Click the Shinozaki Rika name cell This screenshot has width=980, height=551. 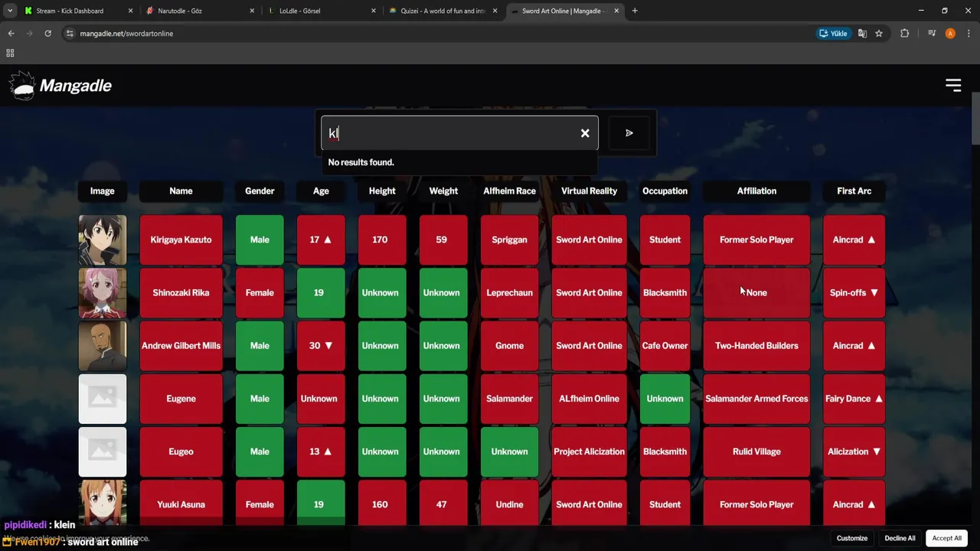point(181,292)
